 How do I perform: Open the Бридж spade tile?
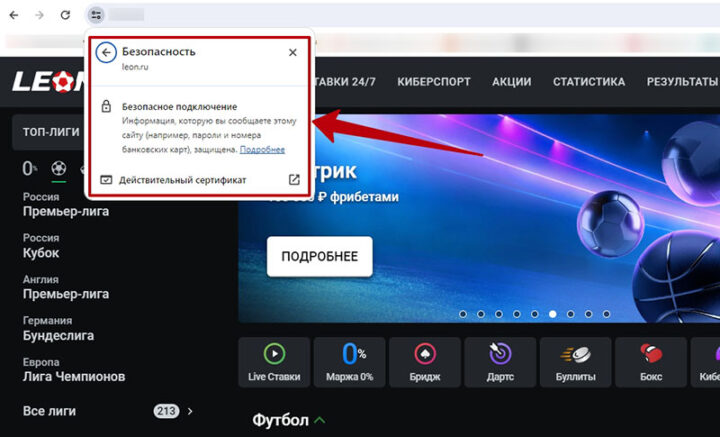tap(425, 362)
